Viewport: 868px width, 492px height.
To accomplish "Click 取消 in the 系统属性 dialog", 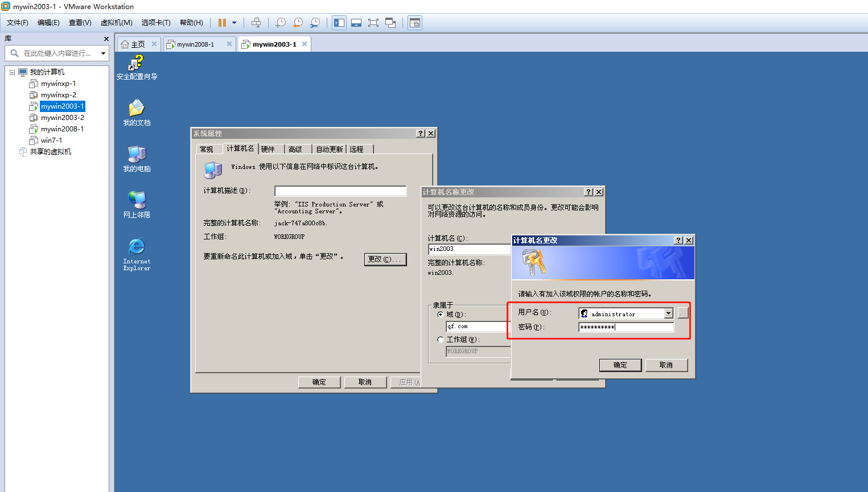I will point(365,382).
